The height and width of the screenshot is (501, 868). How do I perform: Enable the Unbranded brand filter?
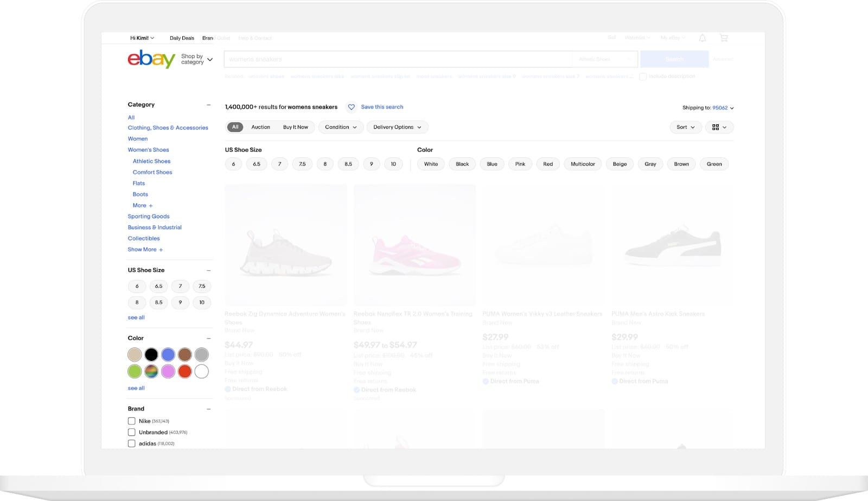(131, 433)
